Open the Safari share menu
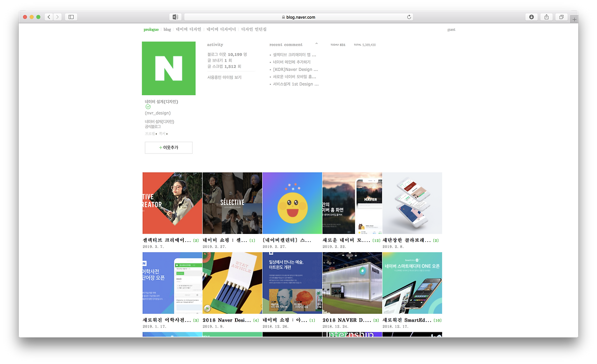This screenshot has height=364, width=597. coord(546,17)
